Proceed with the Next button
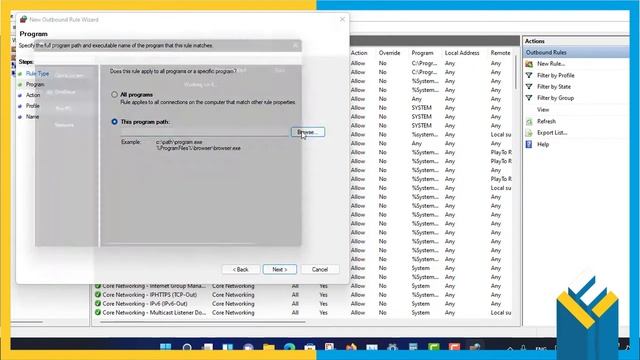640x360 pixels. click(x=280, y=269)
